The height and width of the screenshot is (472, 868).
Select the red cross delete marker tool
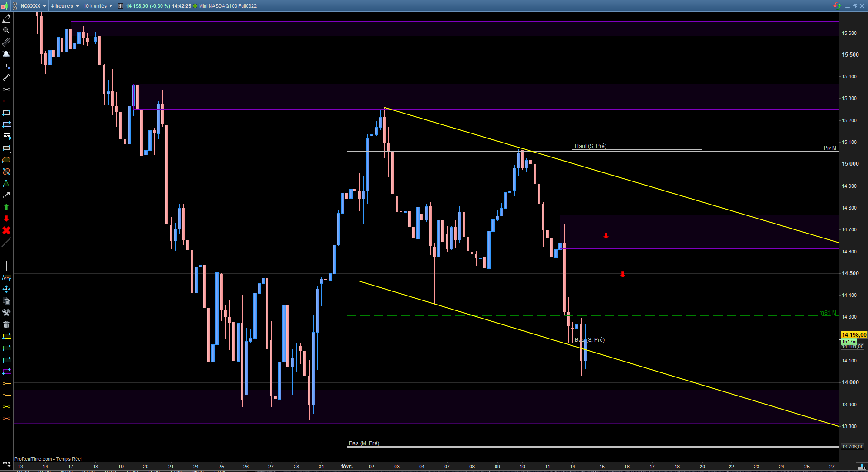(x=6, y=230)
